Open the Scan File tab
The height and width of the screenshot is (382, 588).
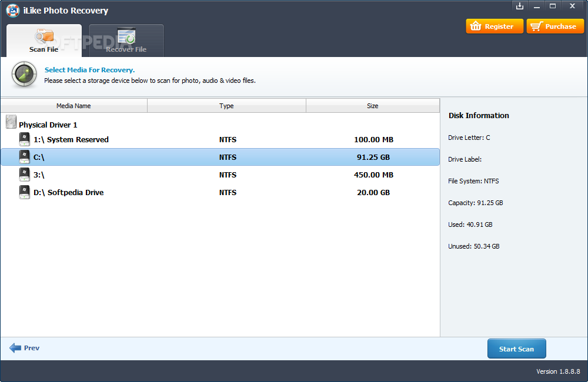tap(44, 41)
